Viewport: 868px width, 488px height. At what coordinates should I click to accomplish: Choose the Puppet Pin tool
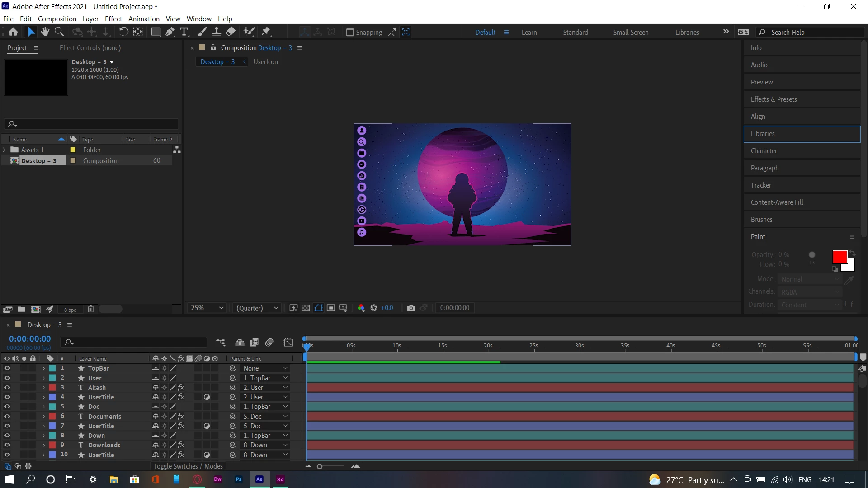pyautogui.click(x=266, y=32)
